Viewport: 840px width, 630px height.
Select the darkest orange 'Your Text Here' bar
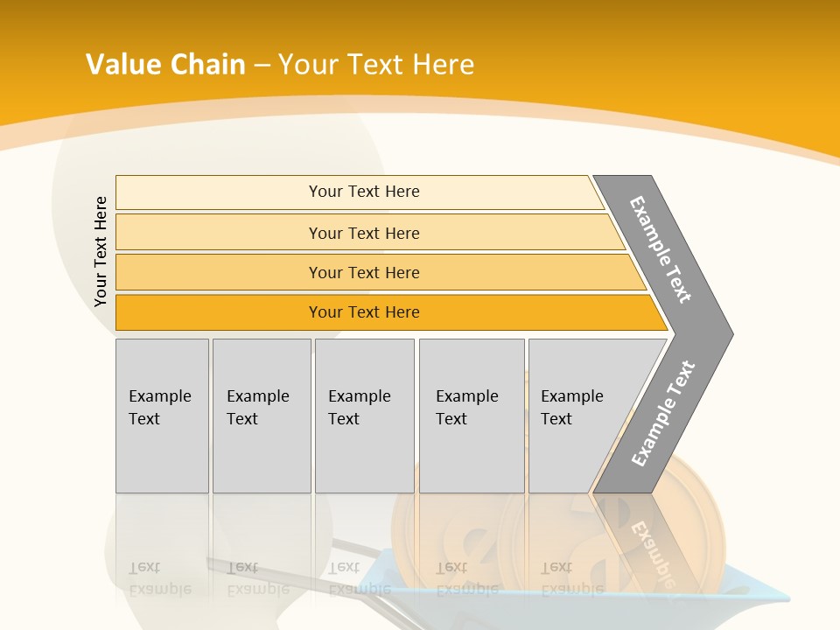(x=364, y=312)
